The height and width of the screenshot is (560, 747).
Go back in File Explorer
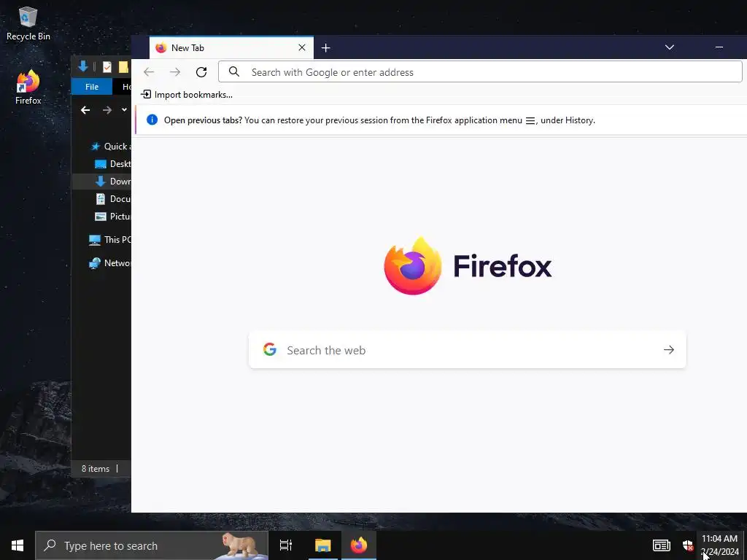tap(85, 110)
